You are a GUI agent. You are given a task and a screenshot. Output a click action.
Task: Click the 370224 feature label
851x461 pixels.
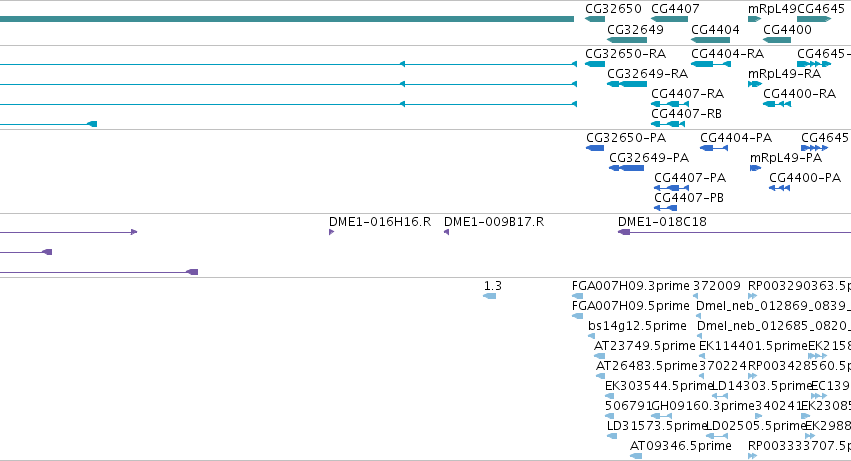(723, 366)
